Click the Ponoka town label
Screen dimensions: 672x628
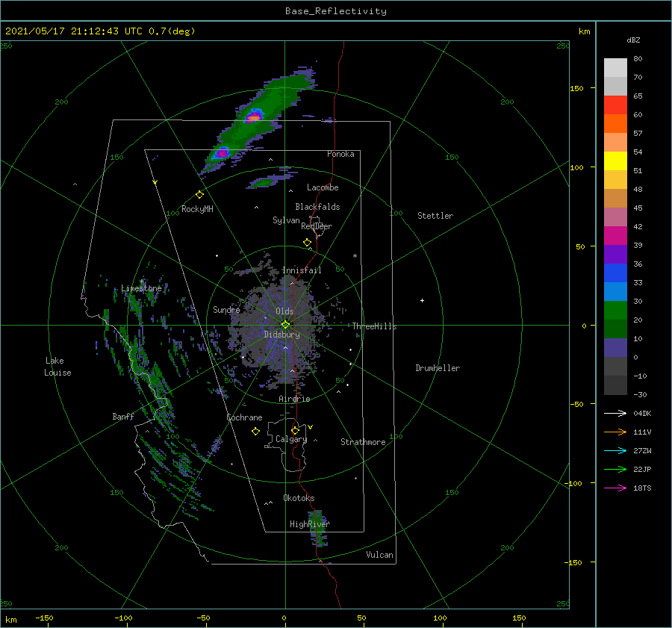coord(340,154)
